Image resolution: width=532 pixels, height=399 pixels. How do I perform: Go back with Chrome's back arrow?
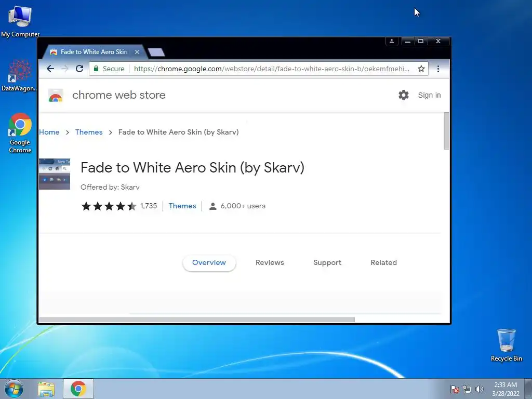(x=50, y=69)
